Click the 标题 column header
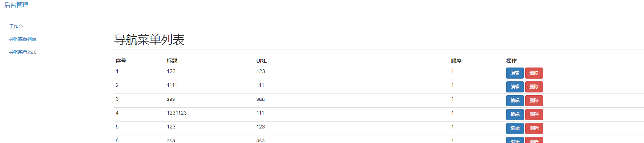 point(172,61)
